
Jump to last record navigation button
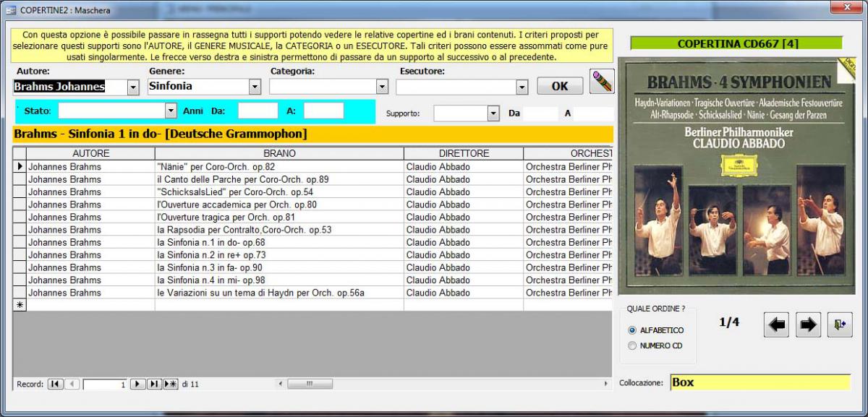tap(154, 384)
